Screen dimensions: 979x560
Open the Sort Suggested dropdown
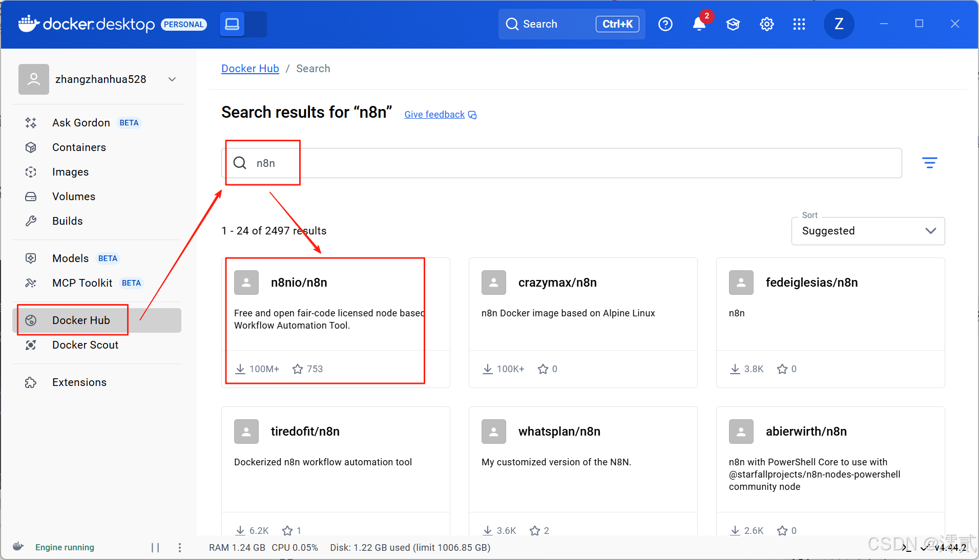click(x=868, y=231)
